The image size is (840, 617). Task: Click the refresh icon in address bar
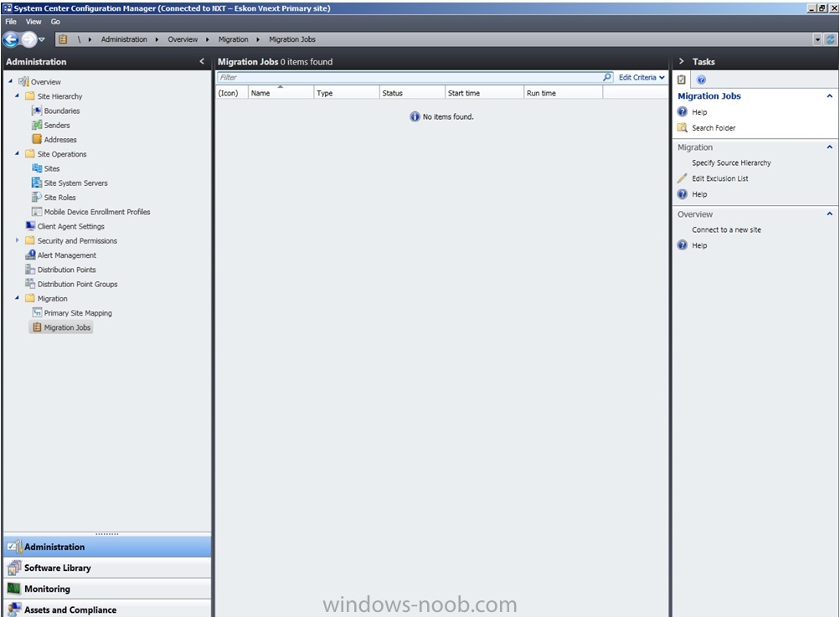pyautogui.click(x=830, y=39)
